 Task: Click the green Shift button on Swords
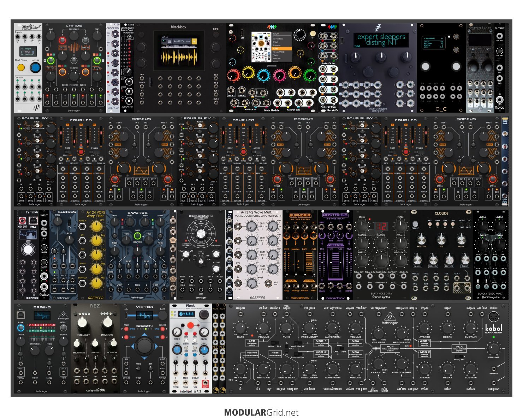point(137,236)
